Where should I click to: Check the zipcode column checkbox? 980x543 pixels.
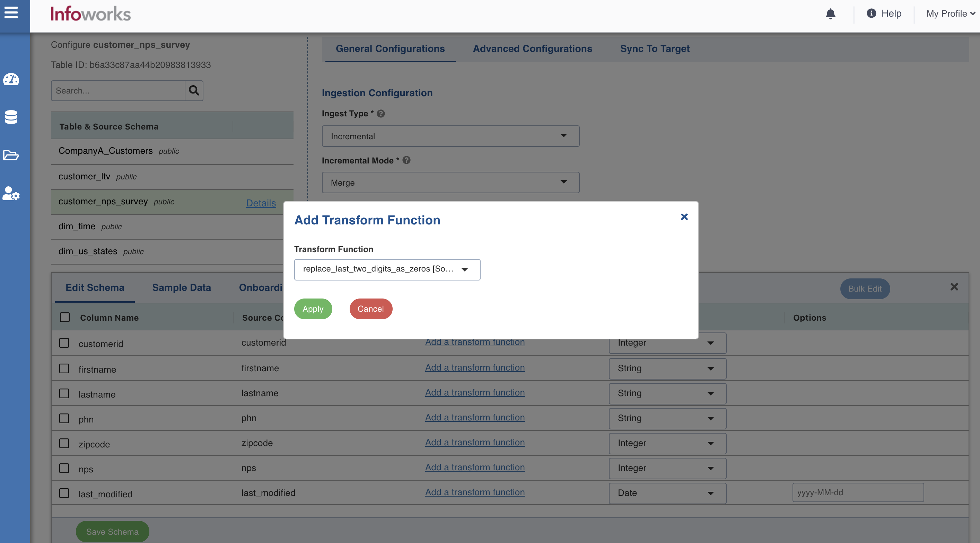pos(64,443)
